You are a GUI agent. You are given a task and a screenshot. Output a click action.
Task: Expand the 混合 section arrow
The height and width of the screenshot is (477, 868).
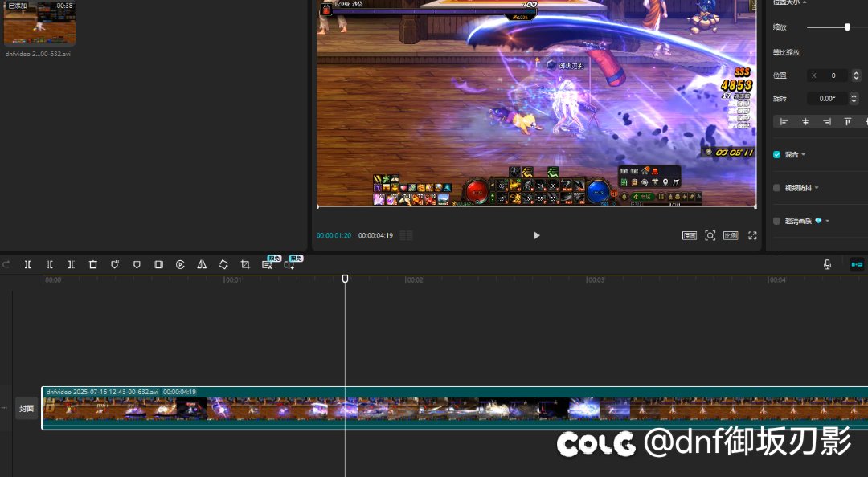pyautogui.click(x=803, y=155)
